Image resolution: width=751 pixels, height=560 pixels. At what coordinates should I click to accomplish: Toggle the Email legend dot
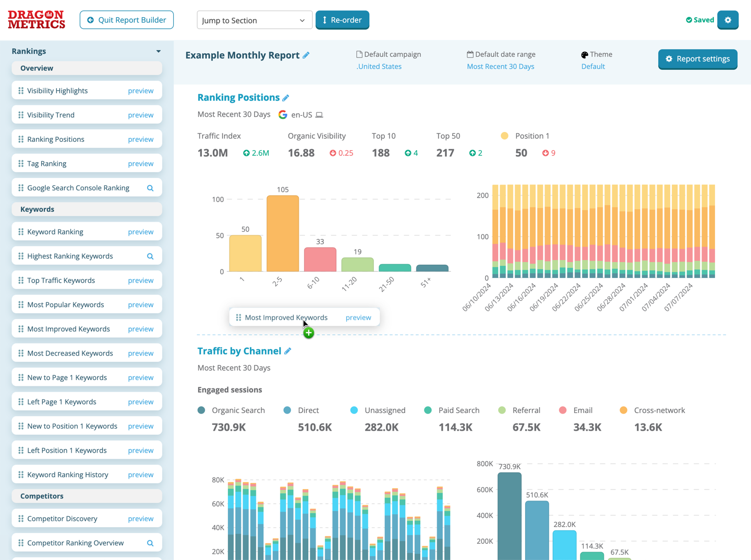point(563,410)
